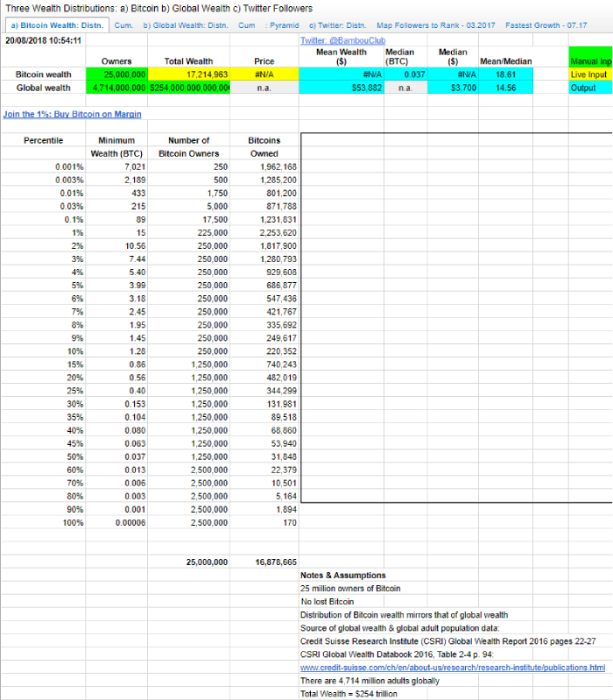Image resolution: width=613 pixels, height=700 pixels.
Task: Select minimum wealth cell '7,021'
Action: (116, 167)
